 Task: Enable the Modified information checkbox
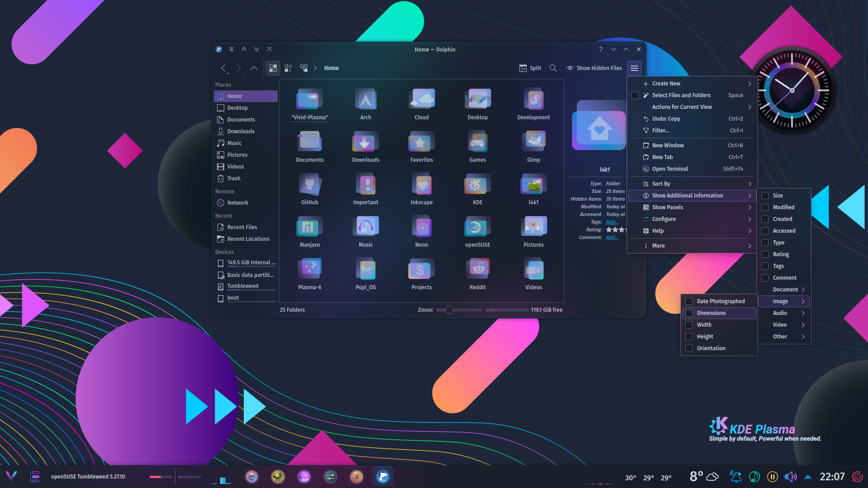click(765, 207)
